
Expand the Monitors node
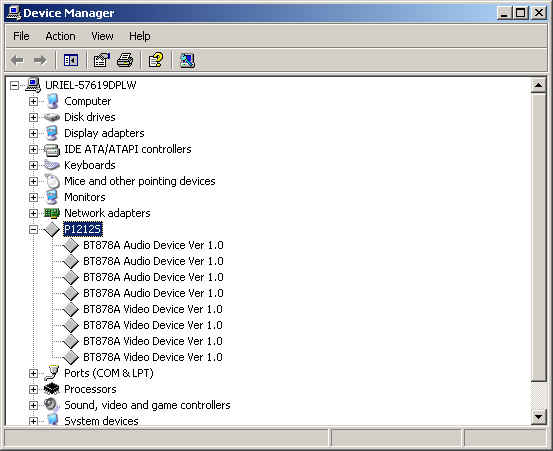[33, 197]
